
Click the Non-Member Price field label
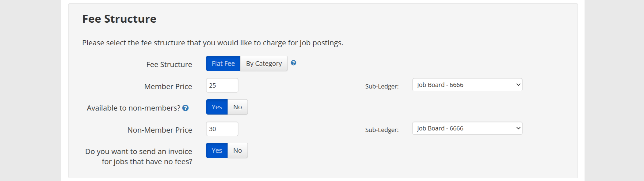160,130
